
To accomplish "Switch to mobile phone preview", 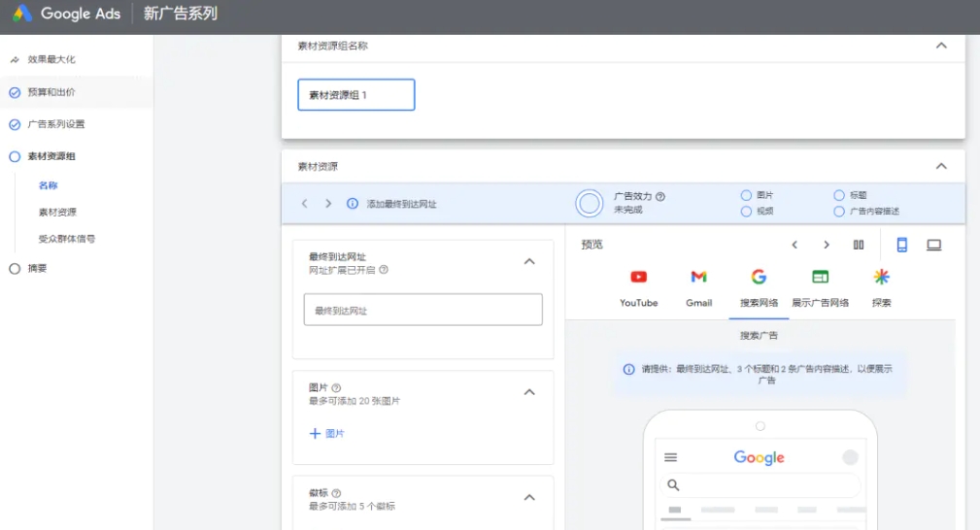I will [901, 245].
